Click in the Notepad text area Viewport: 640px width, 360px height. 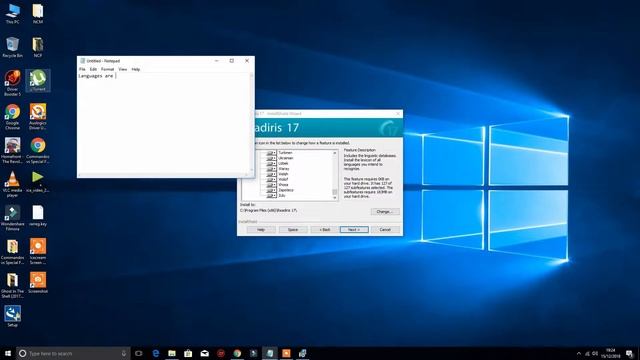163,124
